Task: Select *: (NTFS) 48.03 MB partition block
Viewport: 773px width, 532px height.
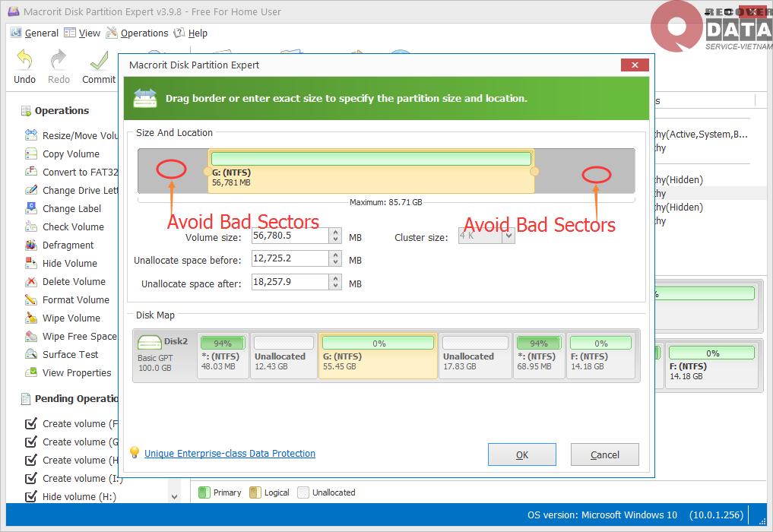Action: [223, 356]
